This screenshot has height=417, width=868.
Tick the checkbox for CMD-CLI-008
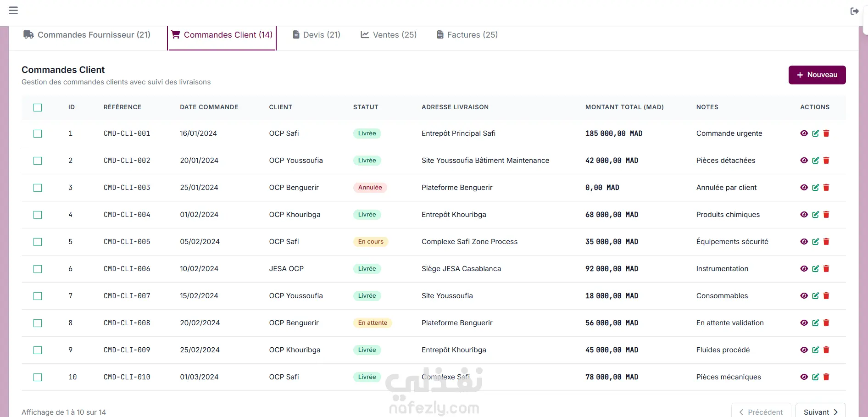[x=38, y=323]
